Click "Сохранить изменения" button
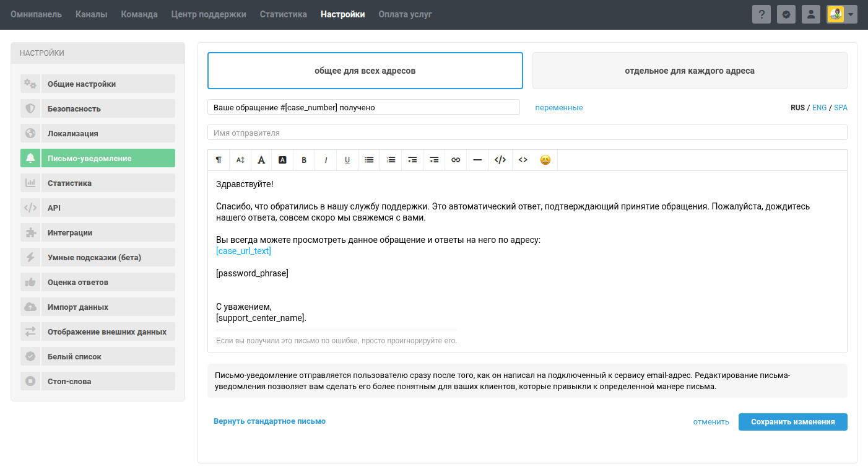This screenshot has height=474, width=868. click(x=792, y=422)
